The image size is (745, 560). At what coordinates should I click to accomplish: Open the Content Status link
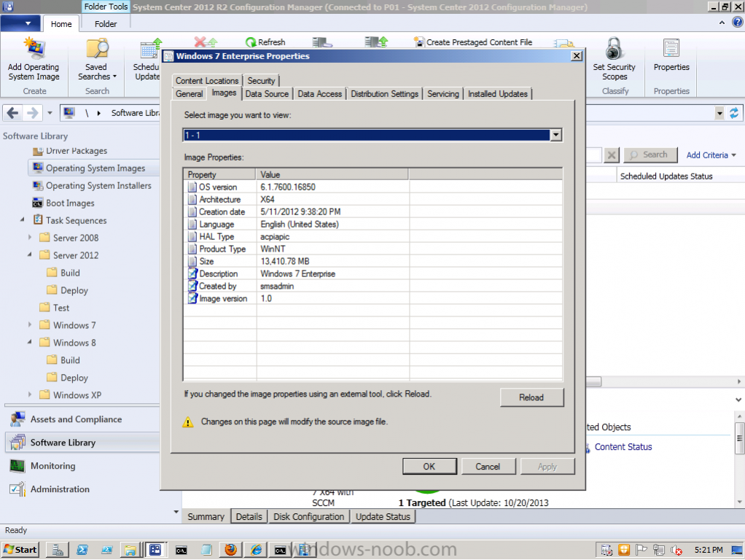click(623, 447)
